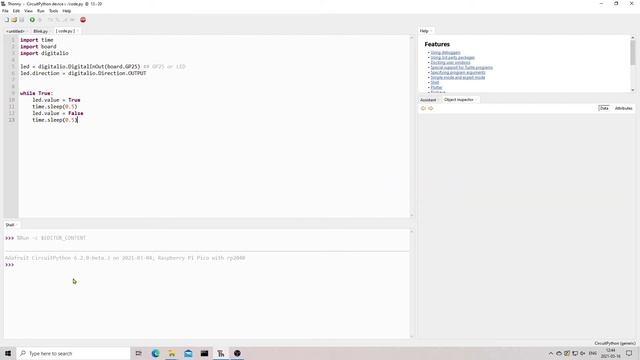640x360 pixels.
Task: Open the Edit menu
Action: pyautogui.click(x=16, y=11)
